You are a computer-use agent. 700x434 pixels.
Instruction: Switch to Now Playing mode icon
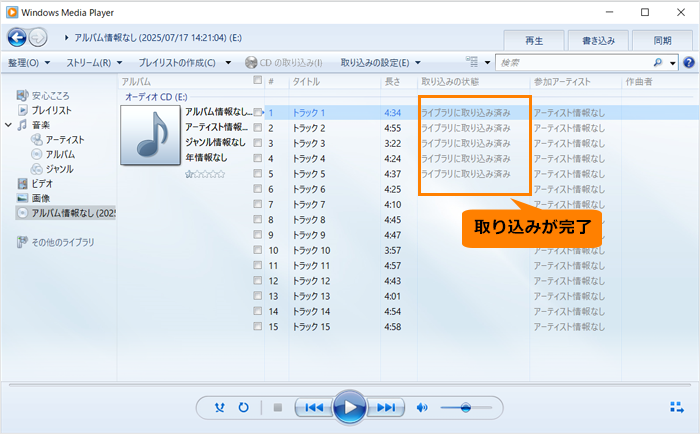pyautogui.click(x=677, y=407)
